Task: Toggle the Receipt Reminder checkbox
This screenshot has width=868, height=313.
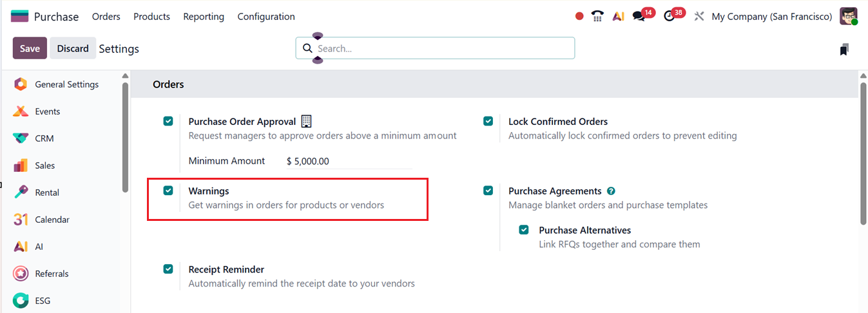Action: coord(168,269)
